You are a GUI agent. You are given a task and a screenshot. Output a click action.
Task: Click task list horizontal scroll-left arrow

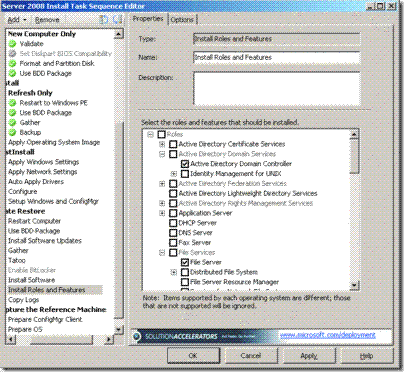(11, 339)
